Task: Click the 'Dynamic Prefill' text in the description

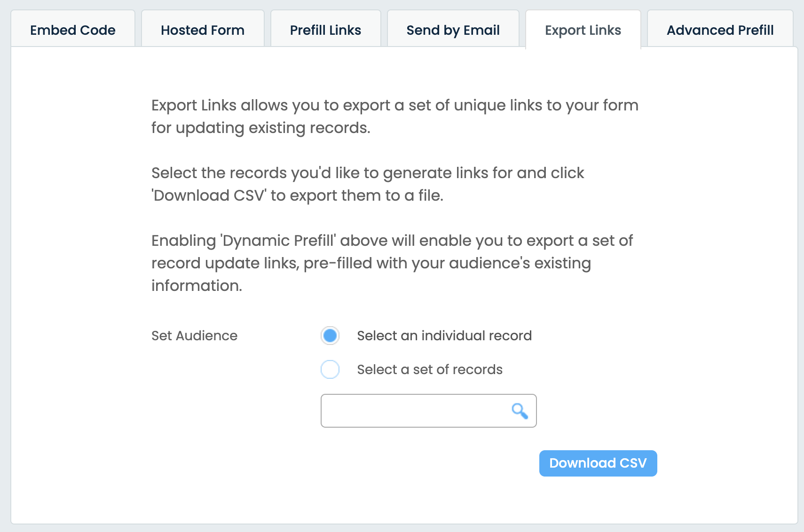Action: click(279, 241)
